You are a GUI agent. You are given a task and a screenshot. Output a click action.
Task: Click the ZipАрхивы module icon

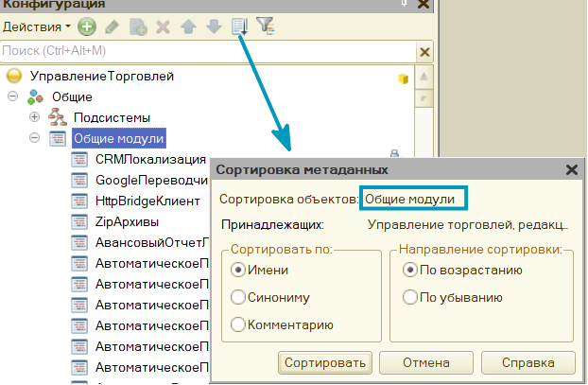click(79, 221)
